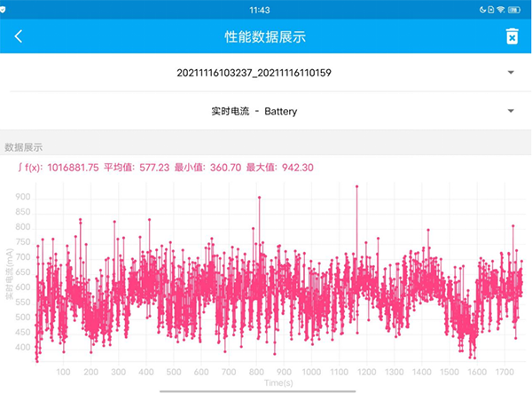The image size is (532, 393).
Task: Tap the back arrow icon
Action: pos(19,36)
